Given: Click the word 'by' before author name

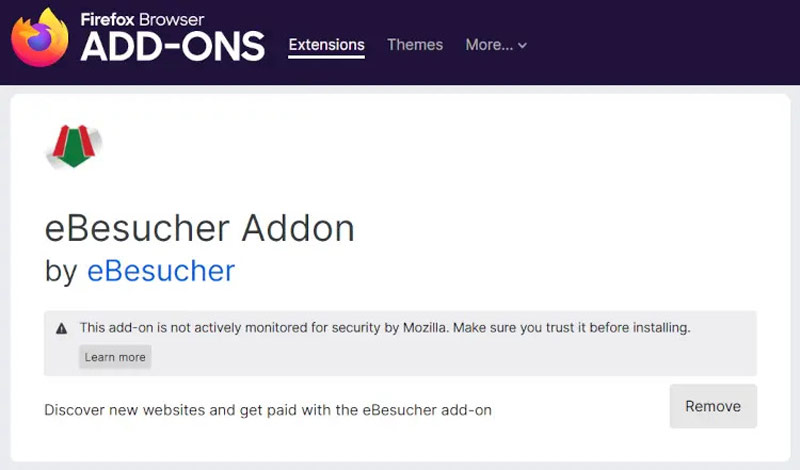Looking at the screenshot, I should [x=61, y=271].
